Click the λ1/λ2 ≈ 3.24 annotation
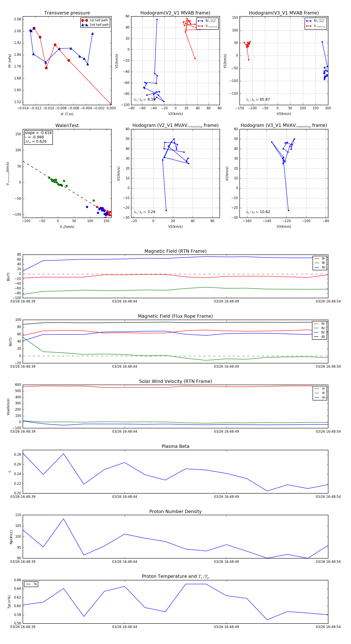This screenshot has width=351, height=644. click(144, 212)
